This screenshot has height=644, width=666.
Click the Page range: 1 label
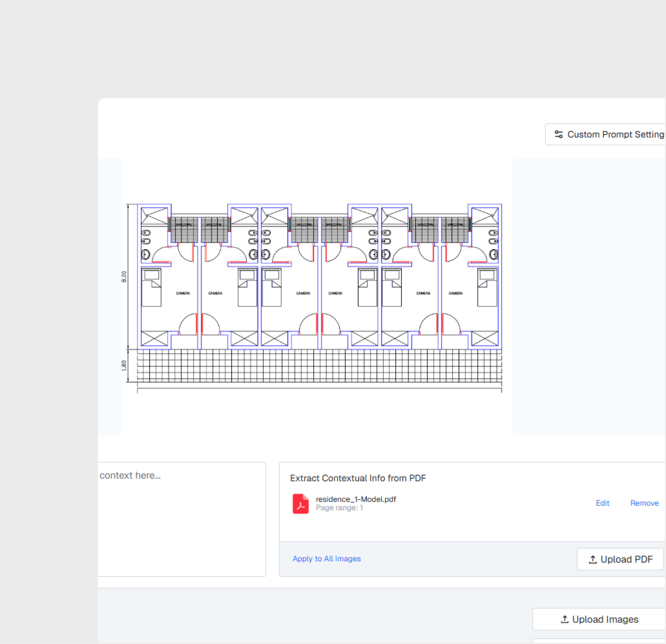(x=339, y=508)
